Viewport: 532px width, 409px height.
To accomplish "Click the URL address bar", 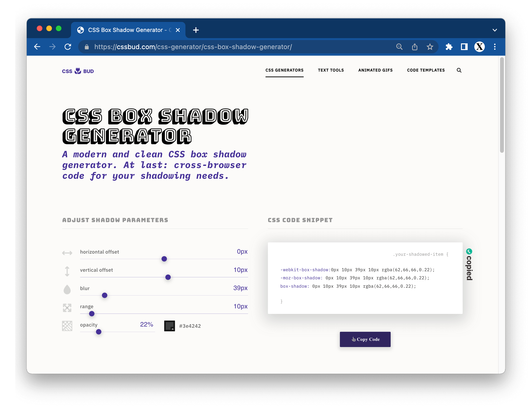I will pyautogui.click(x=219, y=47).
